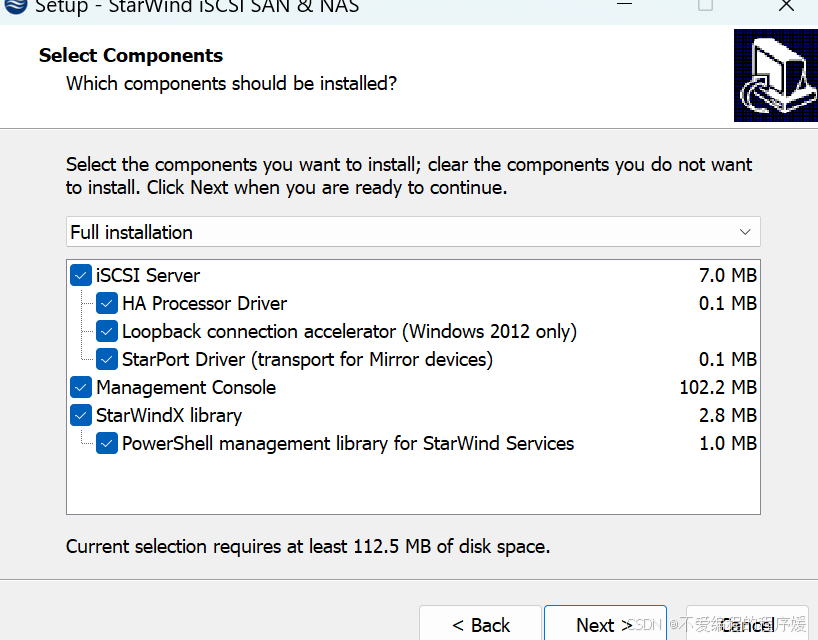Select the iSCSI Server label

148,275
